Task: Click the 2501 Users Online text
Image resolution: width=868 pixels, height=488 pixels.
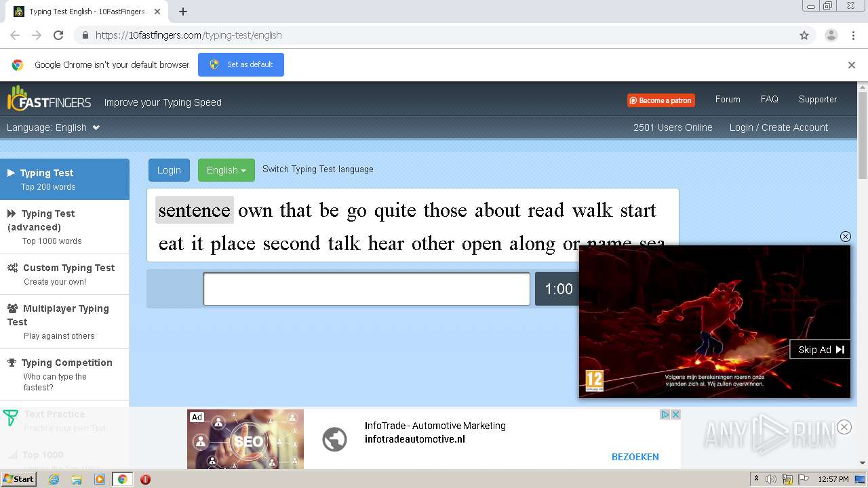Action: [673, 127]
